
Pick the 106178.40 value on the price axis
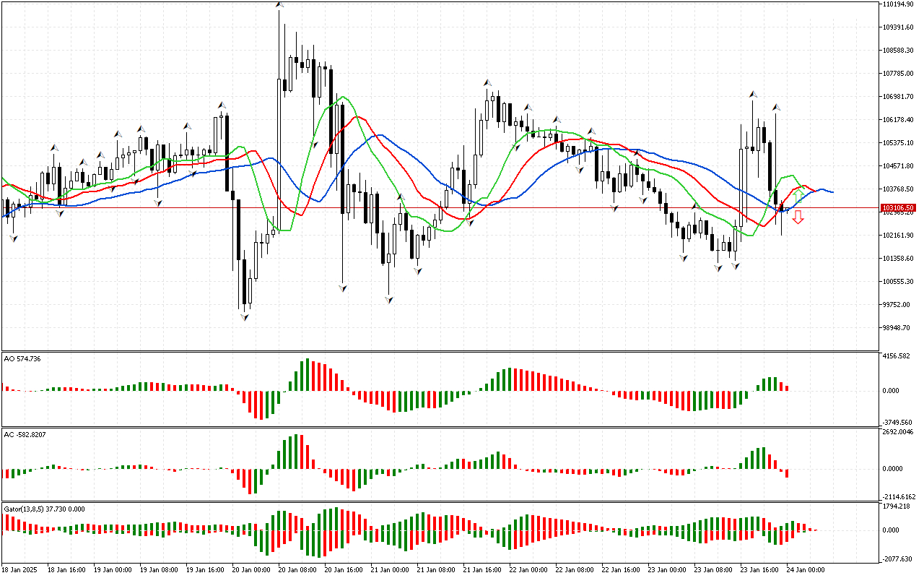(898, 120)
